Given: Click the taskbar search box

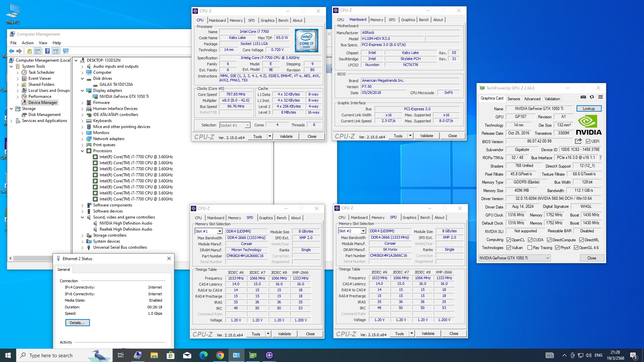Looking at the screenshot, I should (64, 355).
